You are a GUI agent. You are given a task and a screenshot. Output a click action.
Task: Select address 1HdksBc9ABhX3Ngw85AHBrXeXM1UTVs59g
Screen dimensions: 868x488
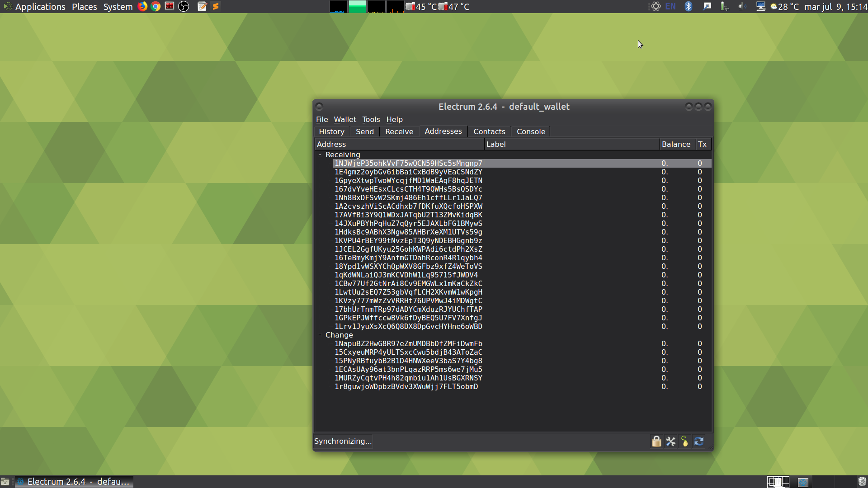[x=408, y=232]
